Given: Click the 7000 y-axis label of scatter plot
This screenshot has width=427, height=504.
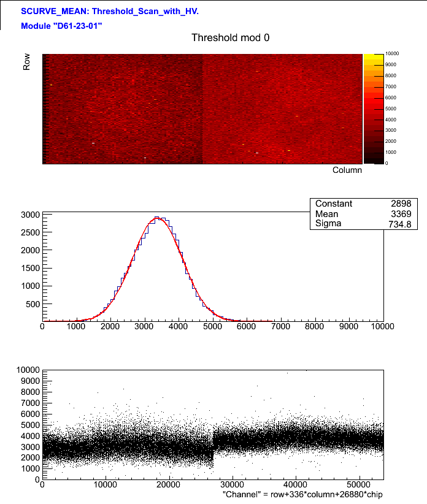Looking at the screenshot, I should [x=30, y=403].
